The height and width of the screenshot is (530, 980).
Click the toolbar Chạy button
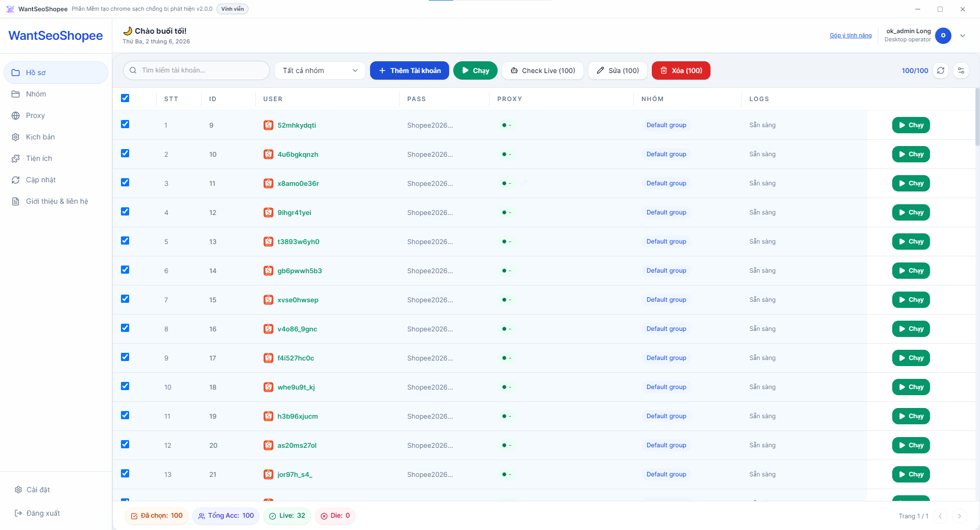click(475, 70)
